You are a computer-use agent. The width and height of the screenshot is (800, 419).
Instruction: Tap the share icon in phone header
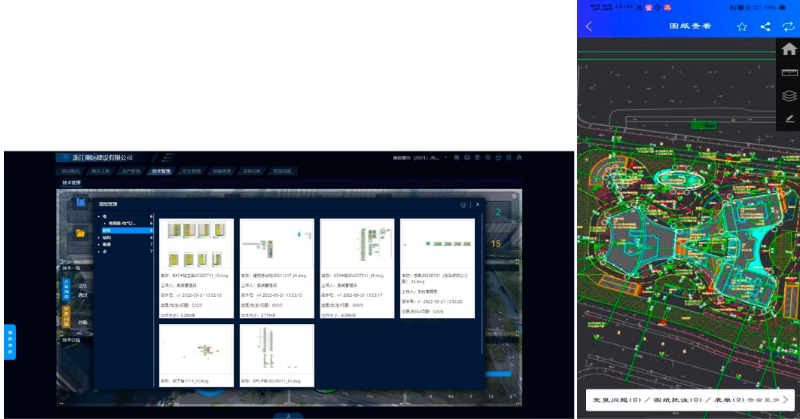point(765,27)
